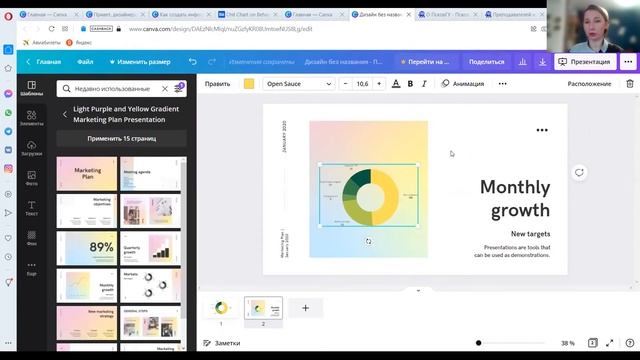The image size is (640, 360).
Task: Open the Photos sidebar panel
Action: click(x=31, y=178)
